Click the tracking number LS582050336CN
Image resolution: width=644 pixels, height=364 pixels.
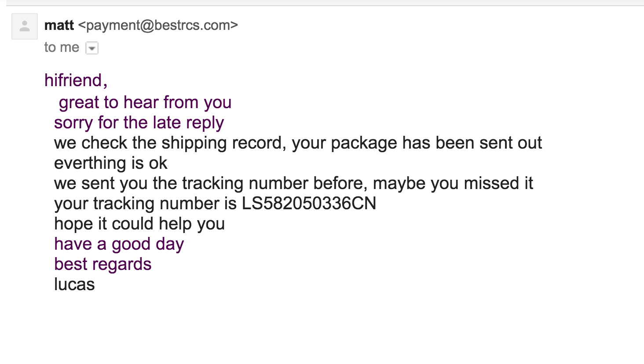click(x=309, y=204)
